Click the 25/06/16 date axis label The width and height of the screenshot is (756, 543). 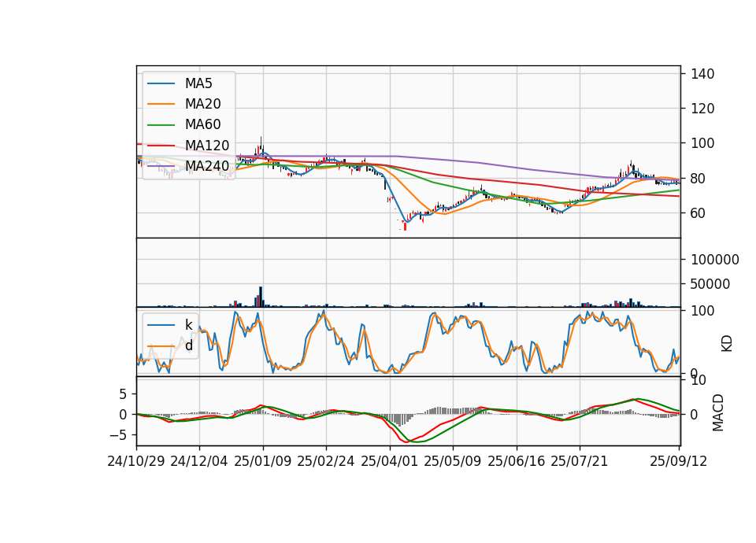coord(517,462)
